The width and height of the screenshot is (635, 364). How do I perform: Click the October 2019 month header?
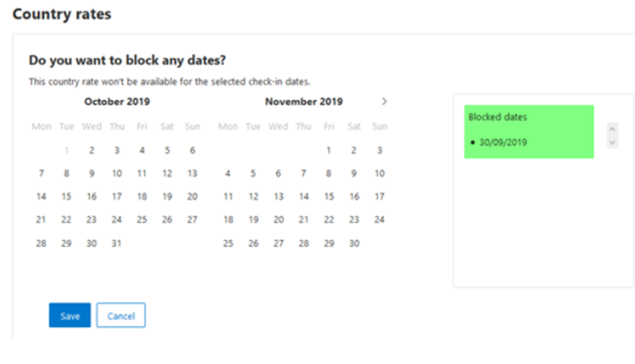click(x=117, y=102)
